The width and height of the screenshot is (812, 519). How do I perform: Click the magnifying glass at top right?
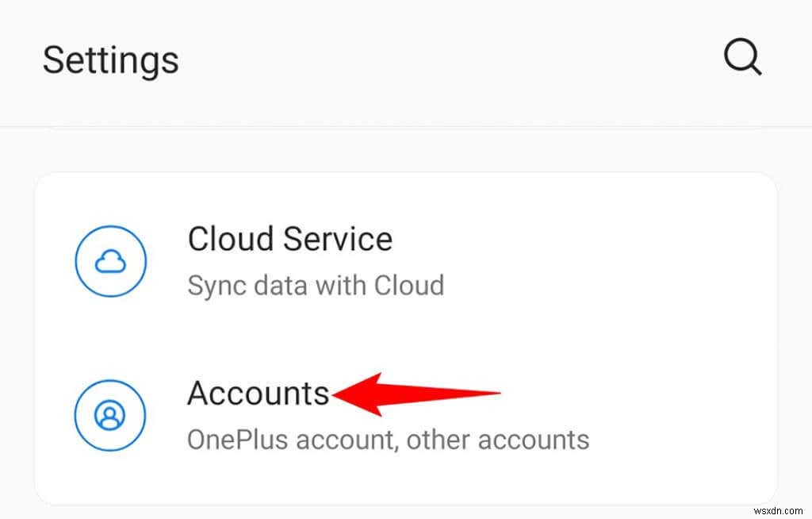point(741,56)
